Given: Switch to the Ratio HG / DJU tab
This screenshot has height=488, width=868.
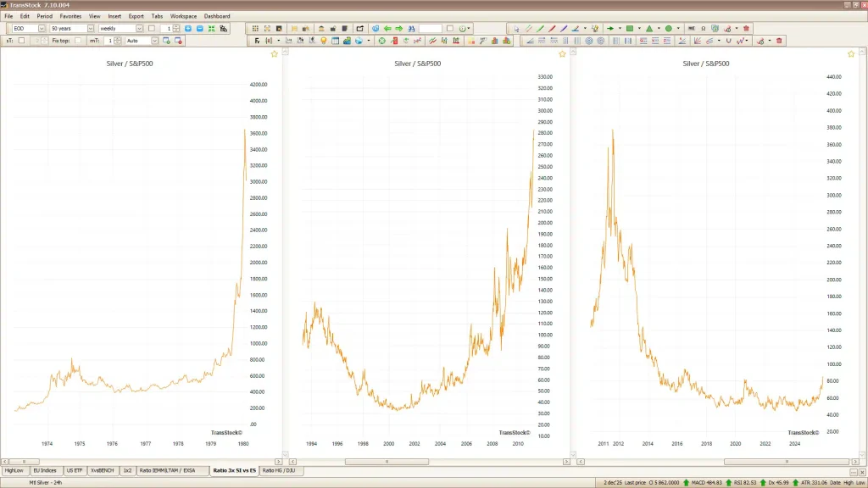Looking at the screenshot, I should [x=280, y=470].
